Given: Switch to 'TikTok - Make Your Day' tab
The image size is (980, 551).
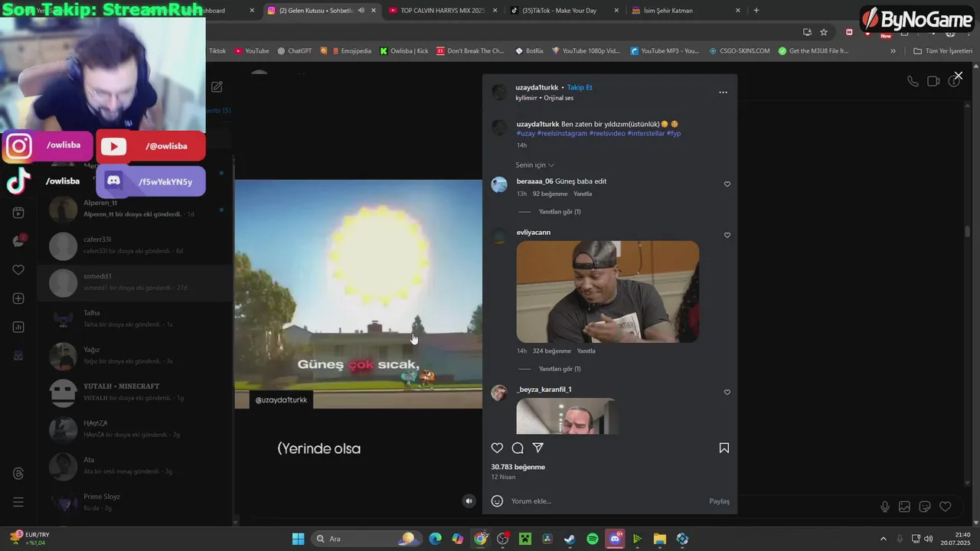Looking at the screenshot, I should pos(565,11).
